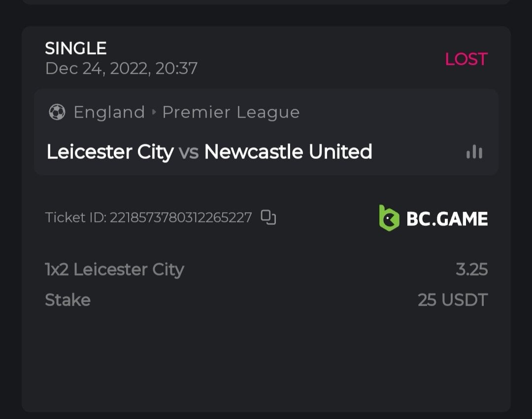The width and height of the screenshot is (532, 419).
Task: Click the arrow between England and Premier League
Action: (x=154, y=113)
